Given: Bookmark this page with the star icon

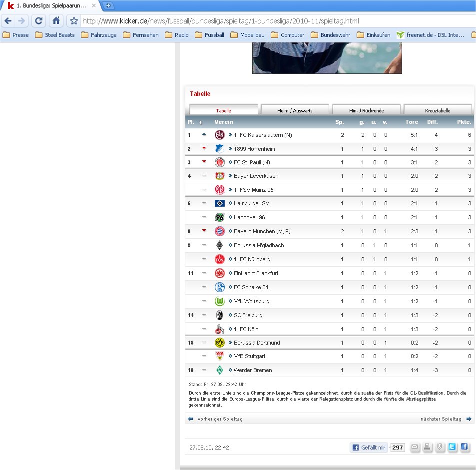Looking at the screenshot, I should pyautogui.click(x=74, y=21).
